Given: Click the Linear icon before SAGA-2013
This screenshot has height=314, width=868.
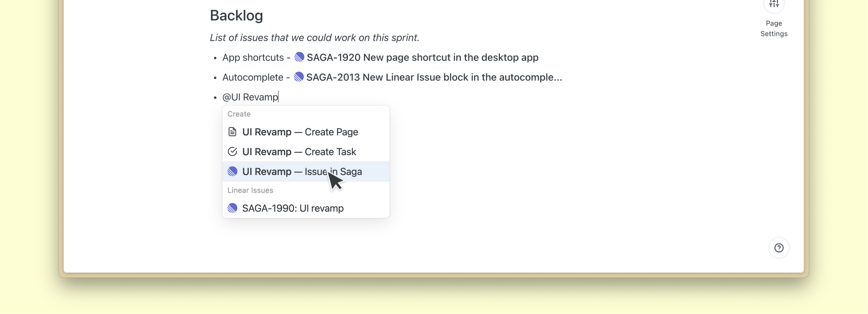Looking at the screenshot, I should click(x=299, y=77).
